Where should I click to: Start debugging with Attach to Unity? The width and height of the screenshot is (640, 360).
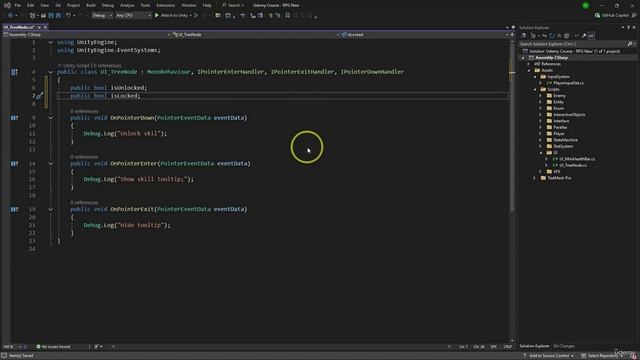click(174, 16)
